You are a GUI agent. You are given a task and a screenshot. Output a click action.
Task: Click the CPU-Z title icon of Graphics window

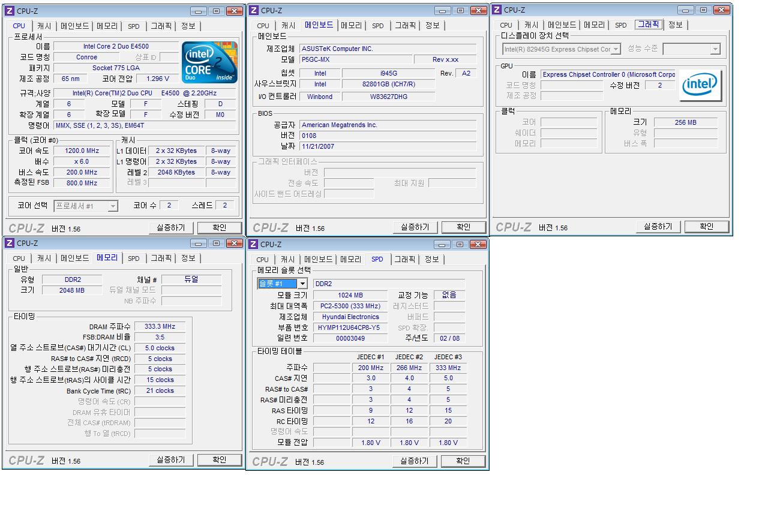coord(497,10)
